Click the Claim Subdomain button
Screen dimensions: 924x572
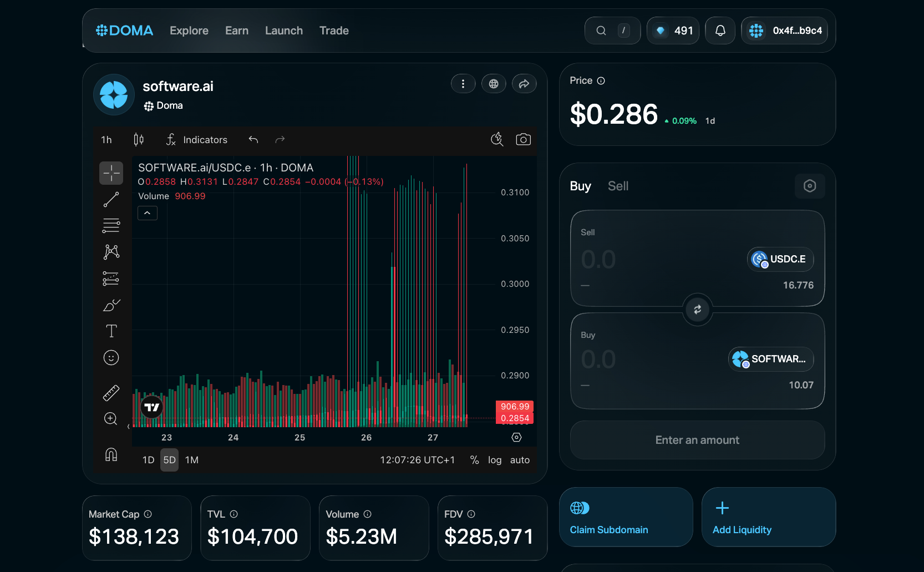pos(626,517)
